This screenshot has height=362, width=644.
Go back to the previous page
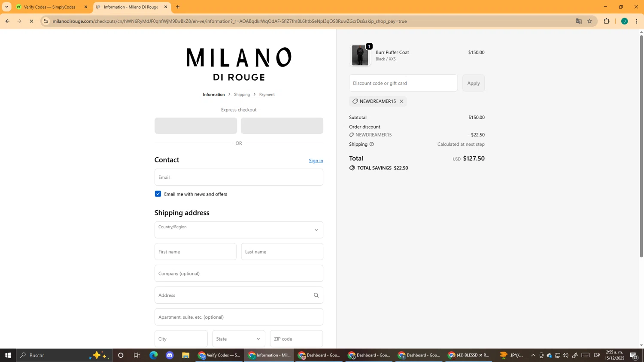(7, 21)
